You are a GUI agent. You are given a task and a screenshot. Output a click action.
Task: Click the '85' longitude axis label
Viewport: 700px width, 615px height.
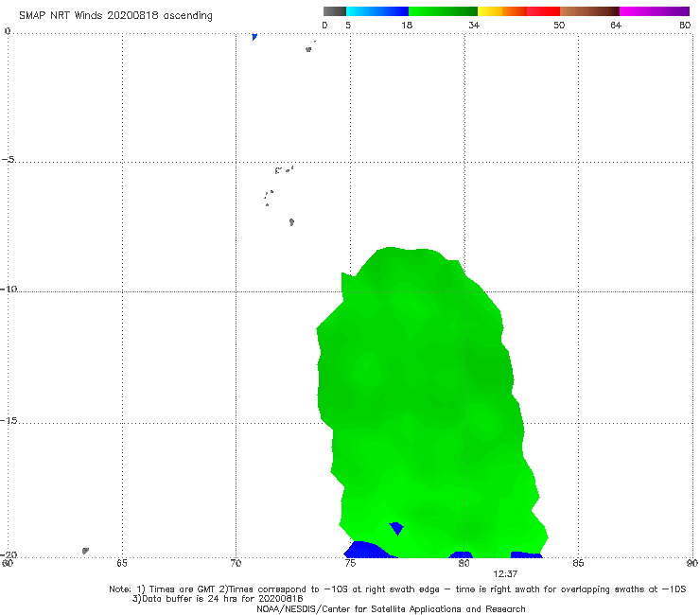[578, 563]
